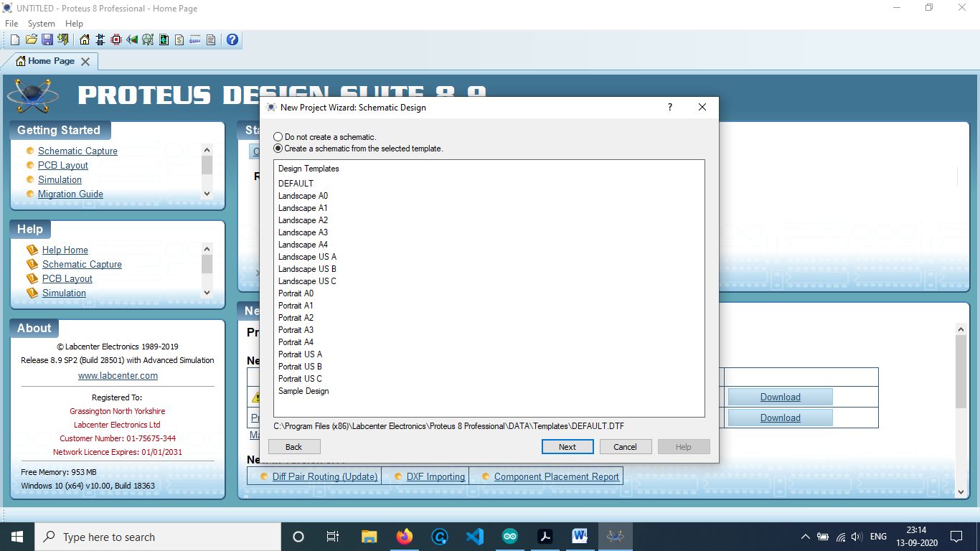The width and height of the screenshot is (980, 551).
Task: Open the Source Code toolbar icon
Action: [195, 39]
